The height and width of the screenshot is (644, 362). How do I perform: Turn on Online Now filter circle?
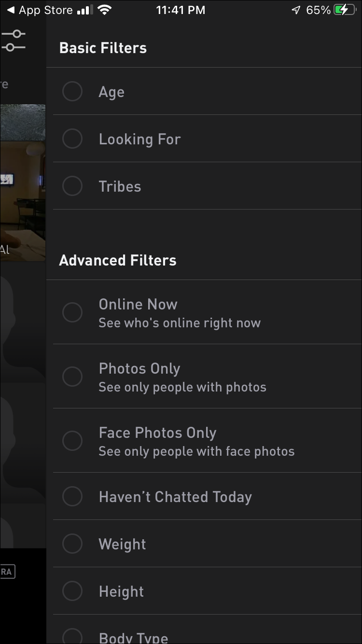[x=72, y=312]
